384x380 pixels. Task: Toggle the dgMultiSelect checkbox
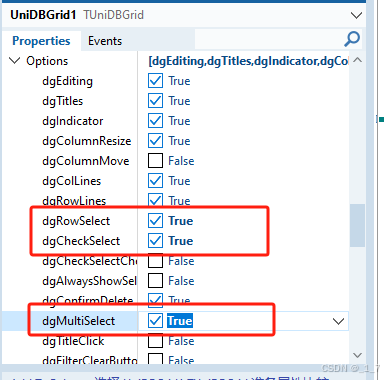(155, 321)
